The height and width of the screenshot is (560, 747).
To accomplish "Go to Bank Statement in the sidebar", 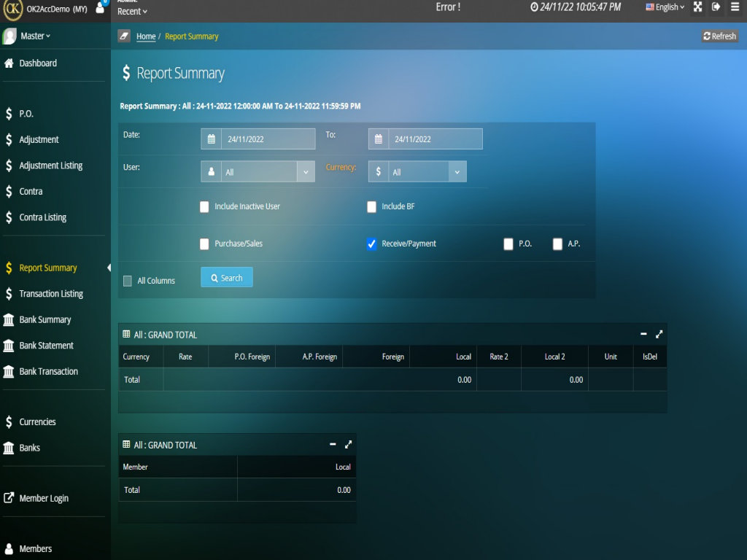I will point(46,346).
